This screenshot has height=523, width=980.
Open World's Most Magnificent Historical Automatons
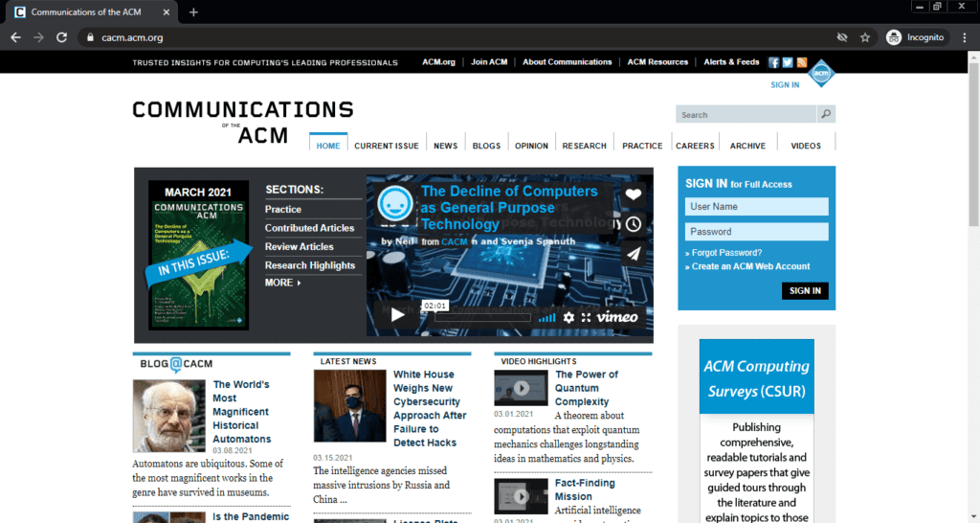click(241, 412)
